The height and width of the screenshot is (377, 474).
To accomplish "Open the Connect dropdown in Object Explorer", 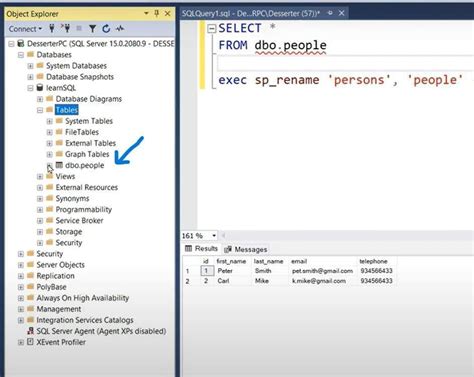I will click(25, 29).
